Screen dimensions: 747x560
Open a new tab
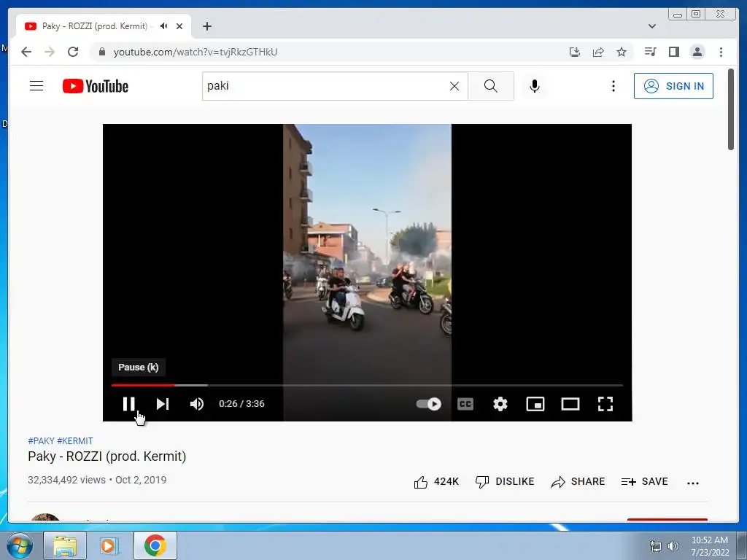(206, 26)
